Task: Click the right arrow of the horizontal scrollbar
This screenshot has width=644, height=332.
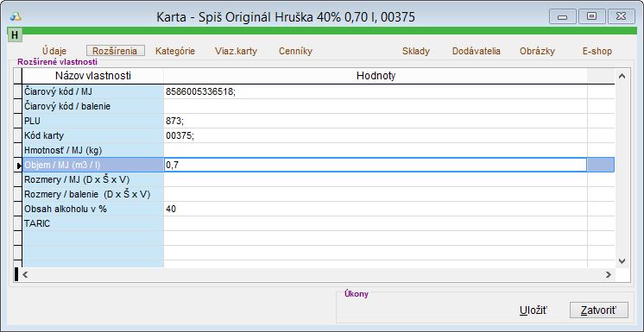Action: (609, 274)
